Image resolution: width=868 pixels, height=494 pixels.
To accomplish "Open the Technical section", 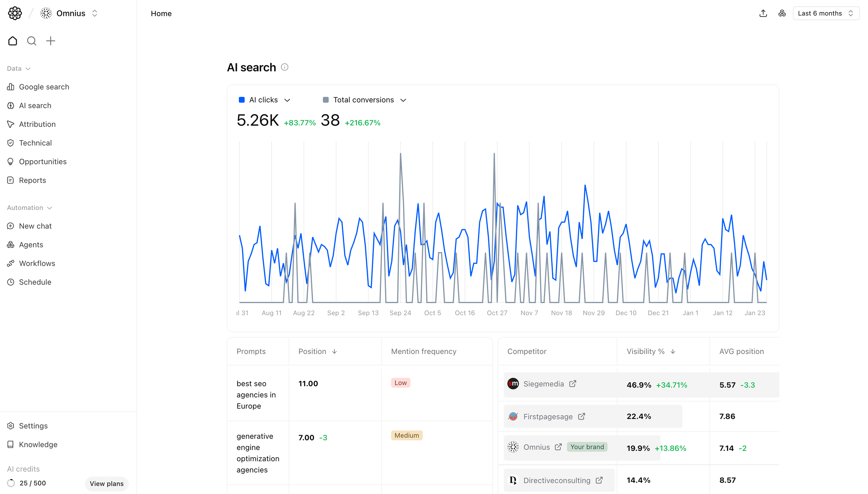I will pos(35,143).
